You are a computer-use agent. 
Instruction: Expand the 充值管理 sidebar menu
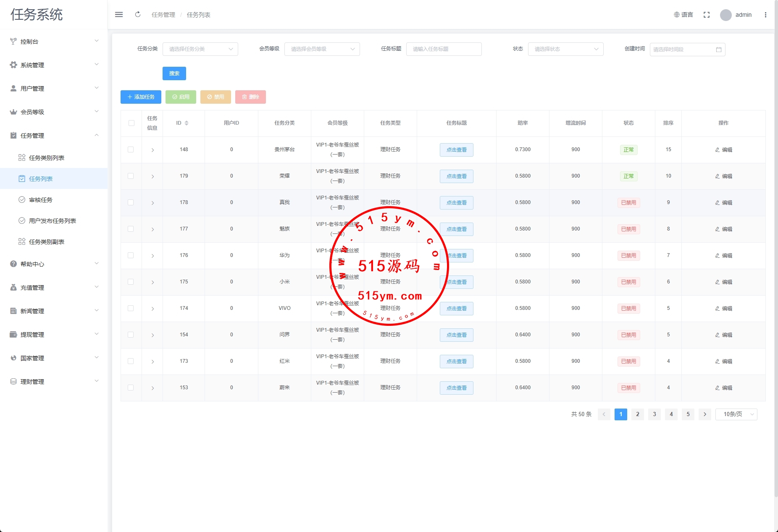pos(54,288)
